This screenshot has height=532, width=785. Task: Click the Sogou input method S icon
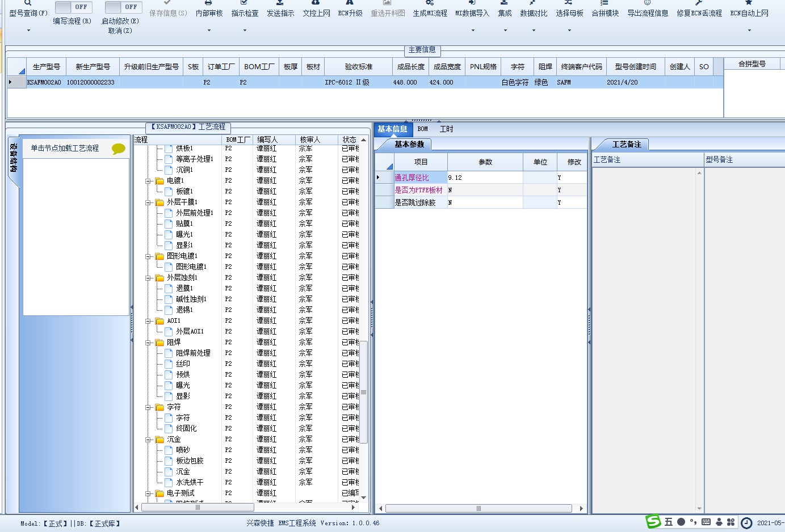pos(653,521)
